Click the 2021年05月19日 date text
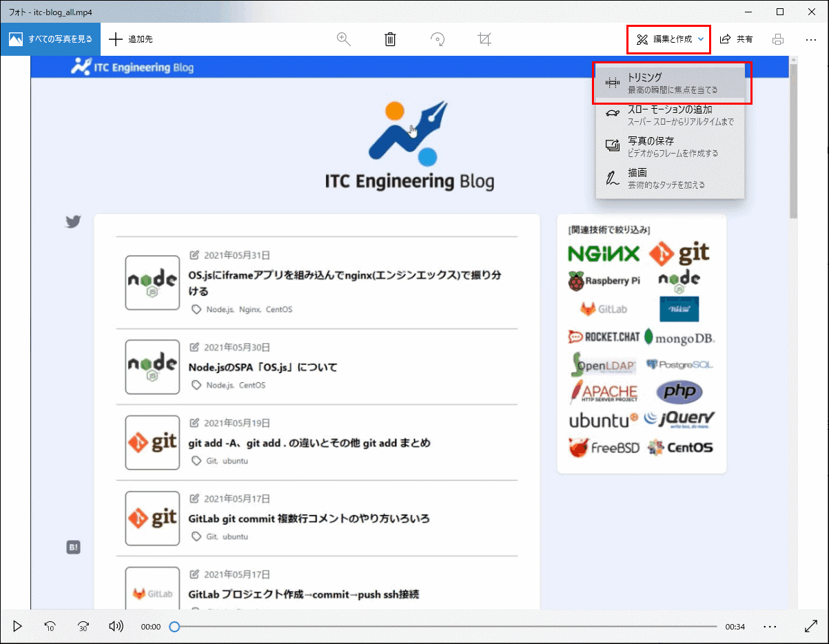The width and height of the screenshot is (829, 644). [x=237, y=423]
